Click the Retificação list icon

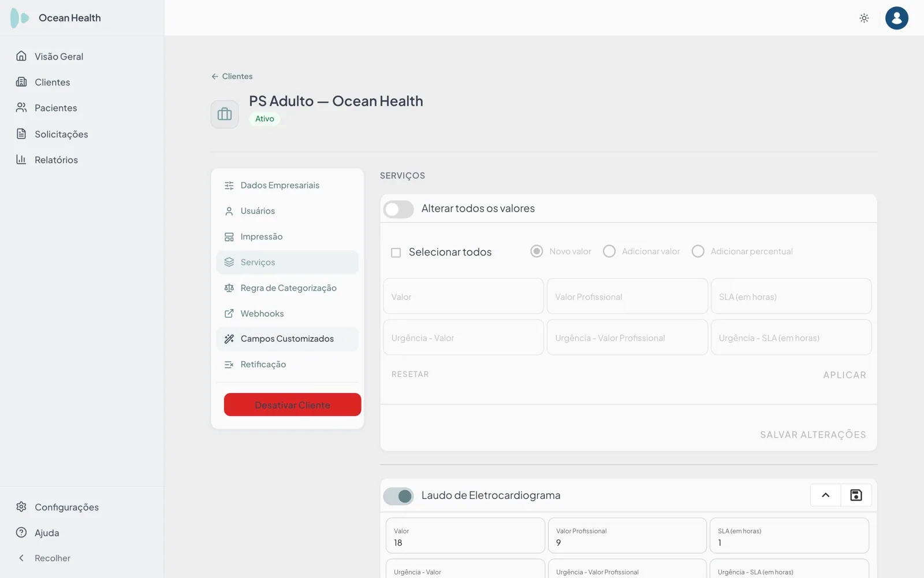229,364
